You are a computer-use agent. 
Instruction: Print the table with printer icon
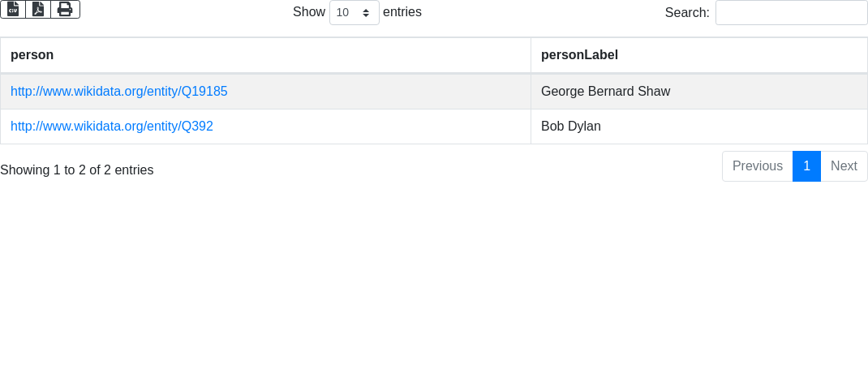point(65,9)
